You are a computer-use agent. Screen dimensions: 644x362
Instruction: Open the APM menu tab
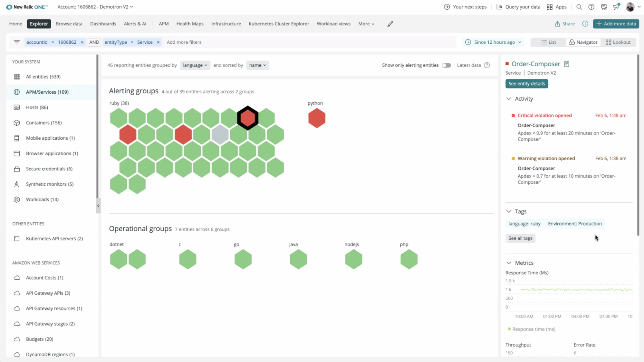pyautogui.click(x=164, y=23)
